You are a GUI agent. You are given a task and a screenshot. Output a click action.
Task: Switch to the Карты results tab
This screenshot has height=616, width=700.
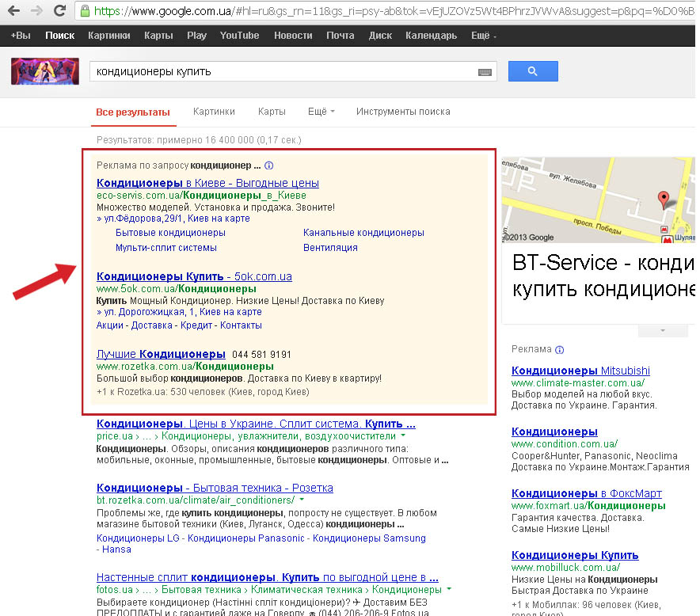click(x=272, y=112)
